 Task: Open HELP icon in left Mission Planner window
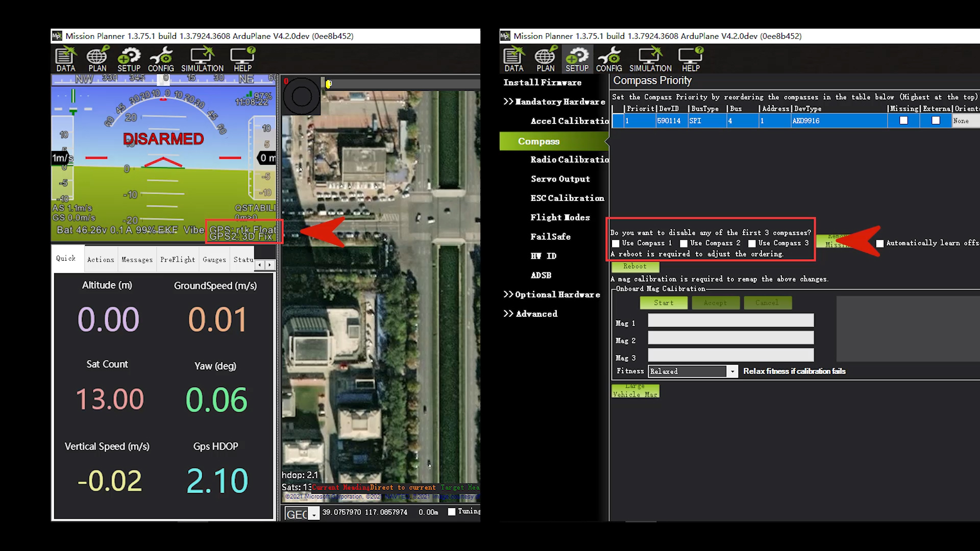(242, 59)
